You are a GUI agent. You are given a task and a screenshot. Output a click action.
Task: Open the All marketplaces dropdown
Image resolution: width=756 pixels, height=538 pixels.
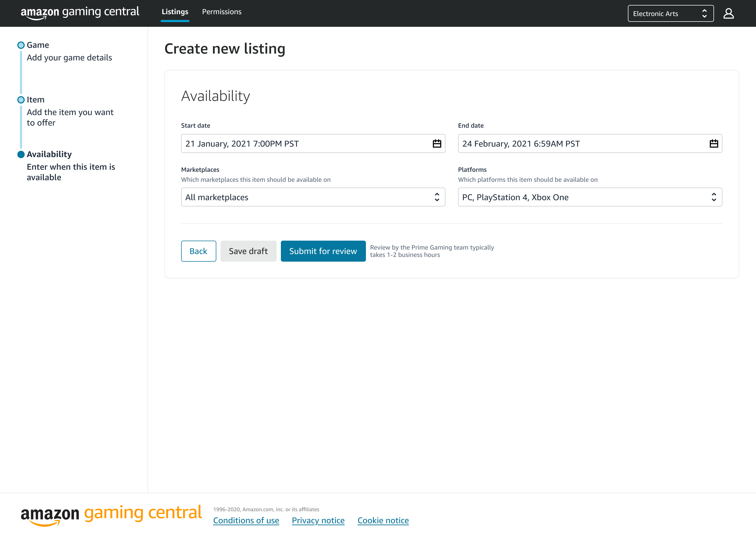point(313,197)
